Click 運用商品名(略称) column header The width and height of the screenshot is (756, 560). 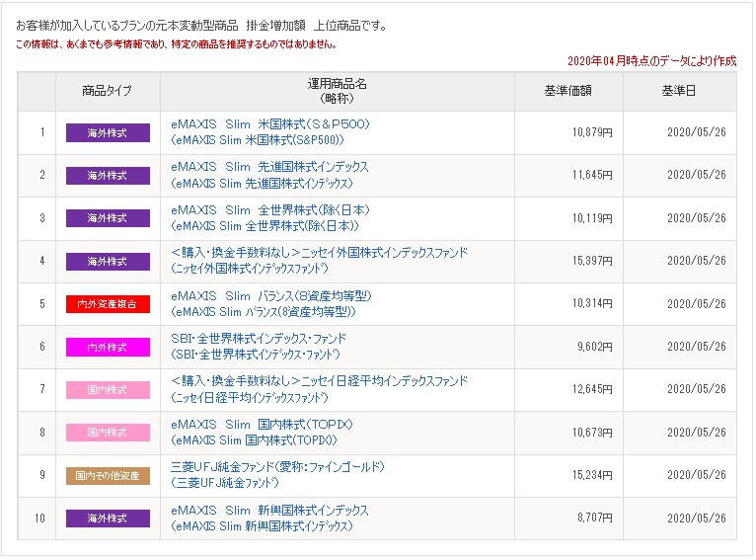pyautogui.click(x=337, y=91)
